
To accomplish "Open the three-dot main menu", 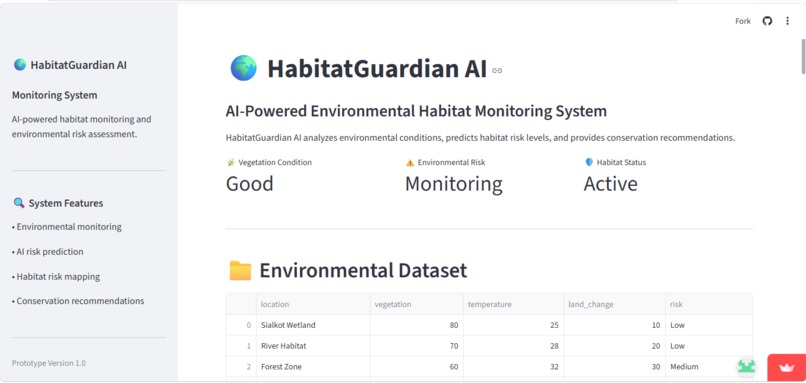I will (787, 21).
